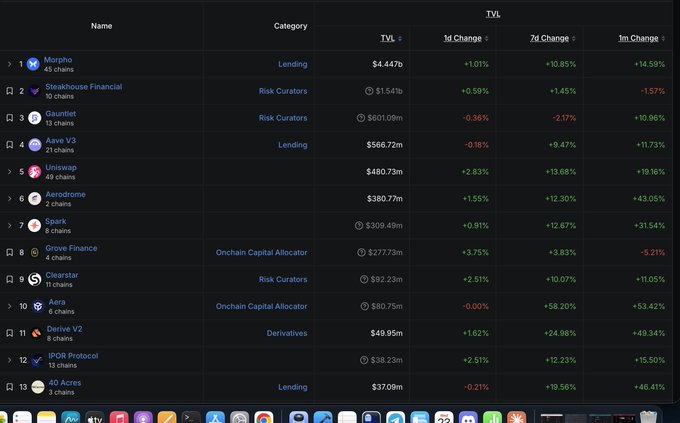Click the Category column header
The width and height of the screenshot is (680, 423).
coord(291,26)
